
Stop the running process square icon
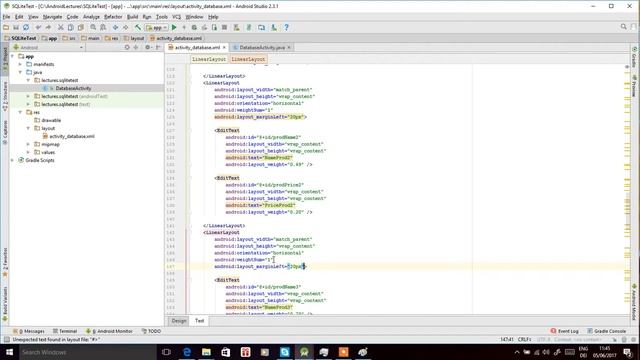tap(224, 27)
